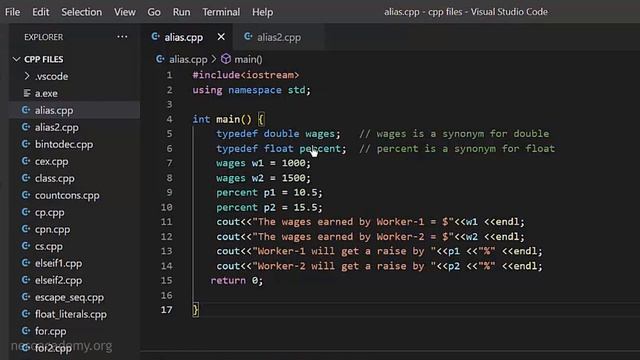Close the alias.cpp tab
Viewport: 640px width, 360px height.
click(221, 37)
